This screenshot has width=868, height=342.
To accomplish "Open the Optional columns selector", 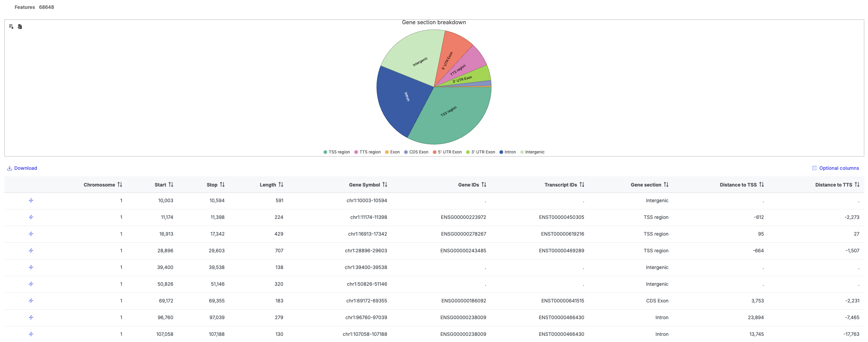I will pyautogui.click(x=835, y=168).
